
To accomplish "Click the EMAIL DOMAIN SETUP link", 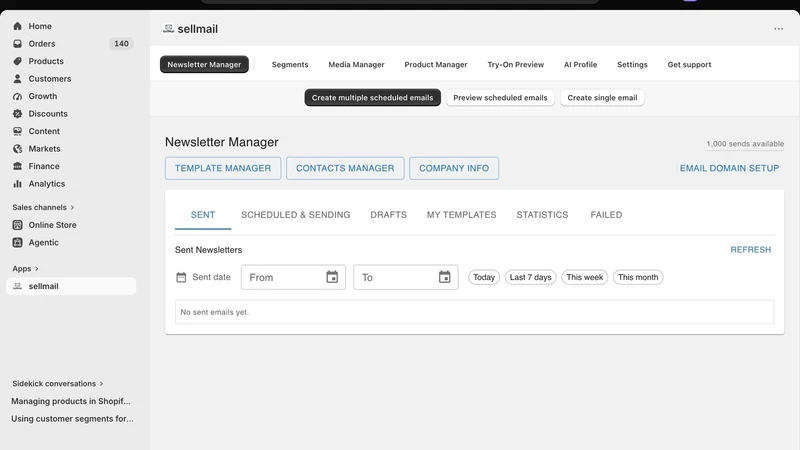I will pos(729,168).
